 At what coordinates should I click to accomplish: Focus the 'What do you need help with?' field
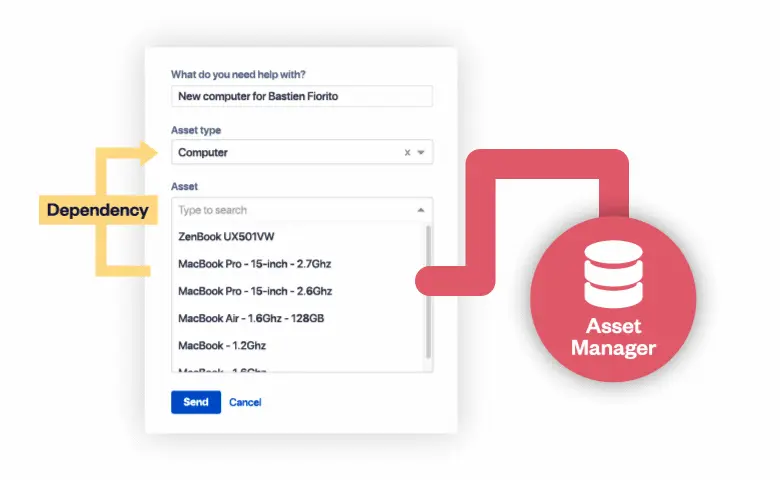(301, 96)
